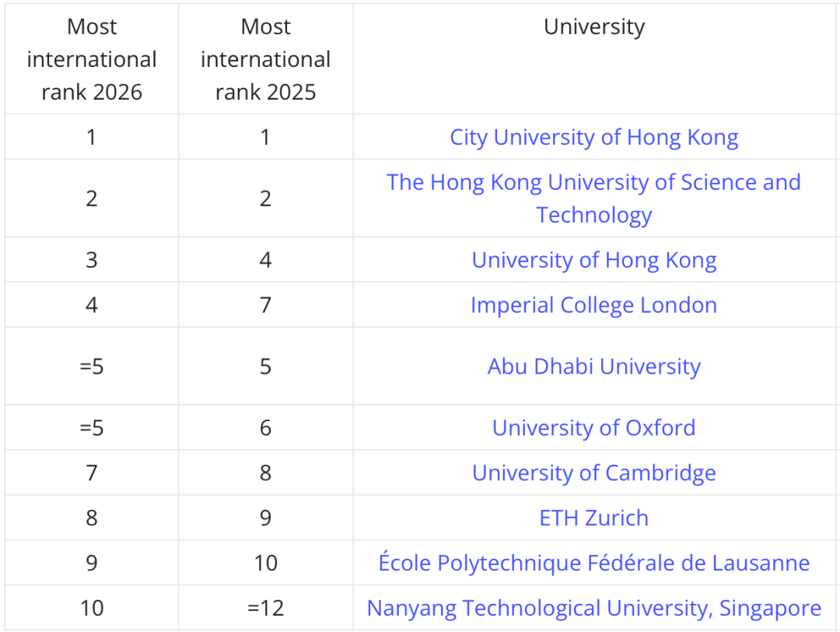Select Imperial College London's 2025 rank cell

tap(265, 305)
